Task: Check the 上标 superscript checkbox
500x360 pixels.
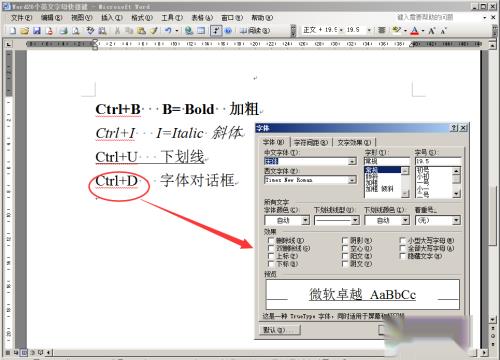Action: (271, 256)
